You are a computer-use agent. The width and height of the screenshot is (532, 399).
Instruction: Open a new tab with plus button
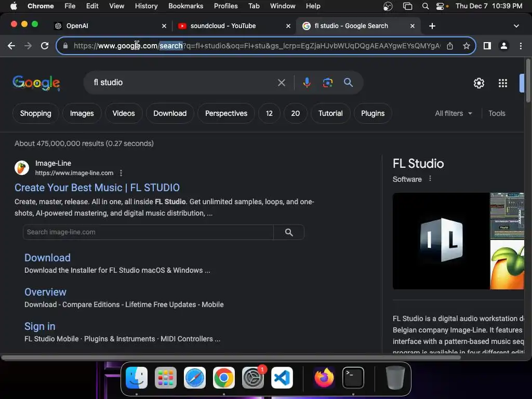coord(432,26)
